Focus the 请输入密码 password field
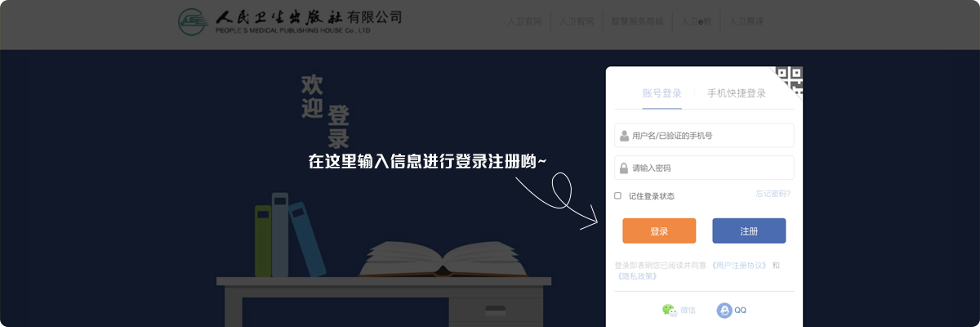 pyautogui.click(x=704, y=168)
